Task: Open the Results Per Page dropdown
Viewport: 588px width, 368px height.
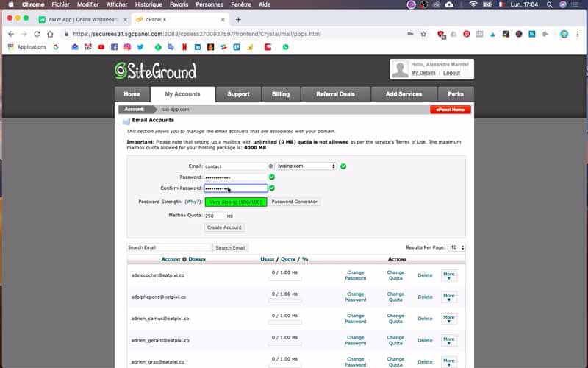Action: 456,247
